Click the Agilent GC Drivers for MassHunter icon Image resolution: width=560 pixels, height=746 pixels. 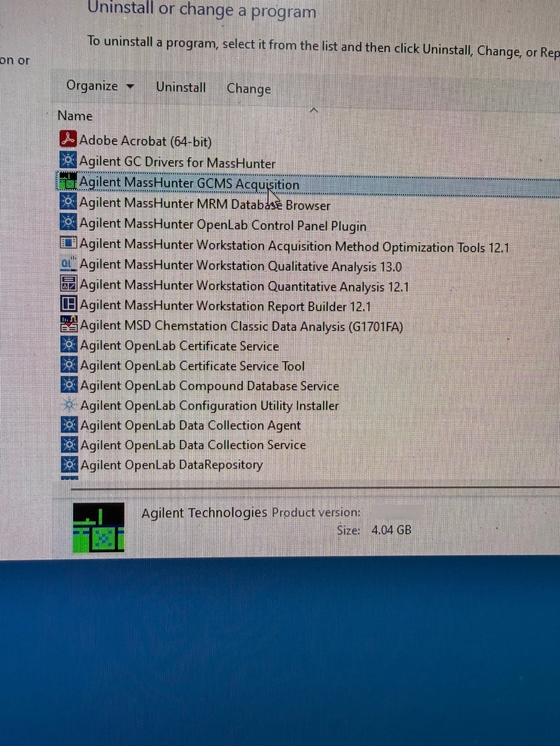pyautogui.click(x=68, y=160)
